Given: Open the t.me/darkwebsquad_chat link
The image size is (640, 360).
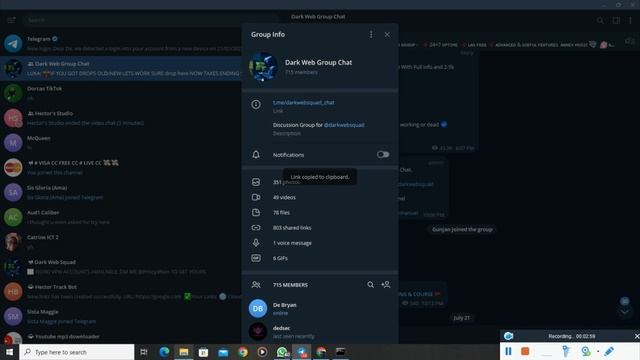Looking at the screenshot, I should point(304,102).
